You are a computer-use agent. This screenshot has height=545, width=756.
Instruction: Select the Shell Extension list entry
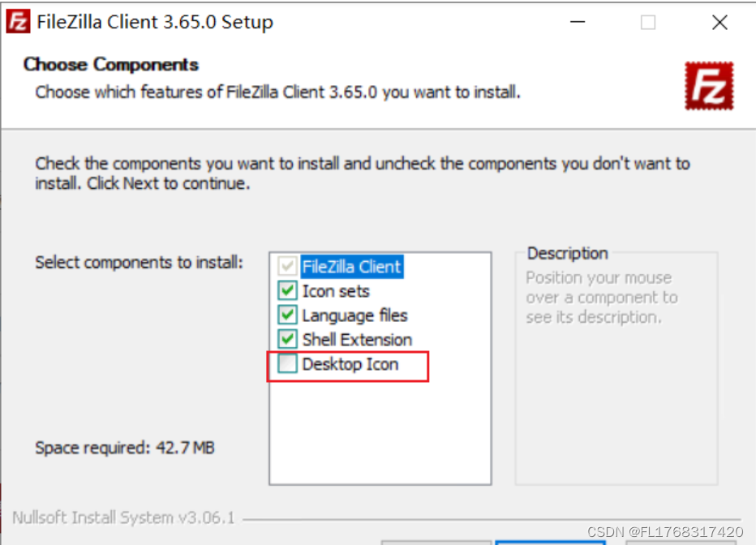coord(357,340)
